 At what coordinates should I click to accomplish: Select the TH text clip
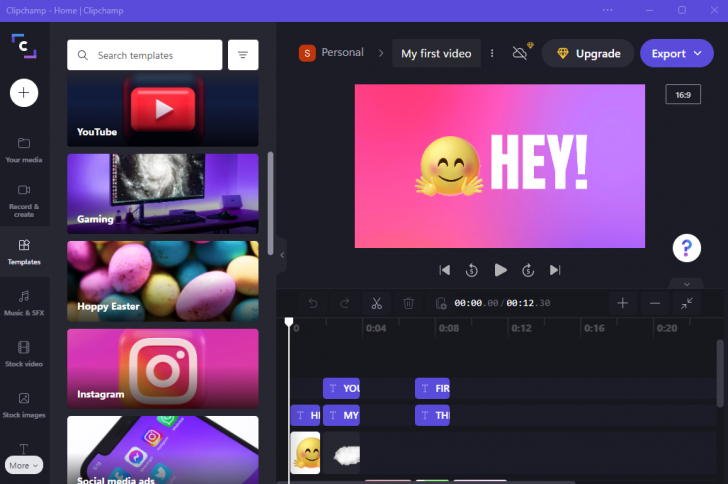[x=432, y=415]
